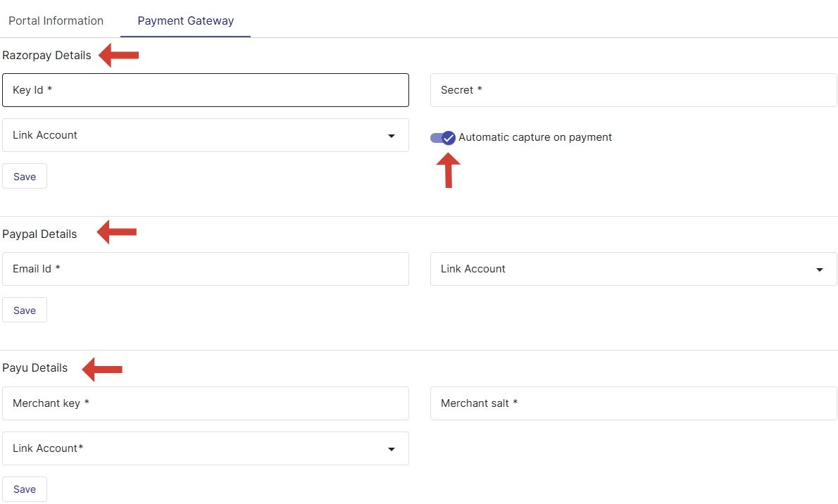Click the Paypal Email Id field
This screenshot has height=504, width=838.
click(x=206, y=269)
